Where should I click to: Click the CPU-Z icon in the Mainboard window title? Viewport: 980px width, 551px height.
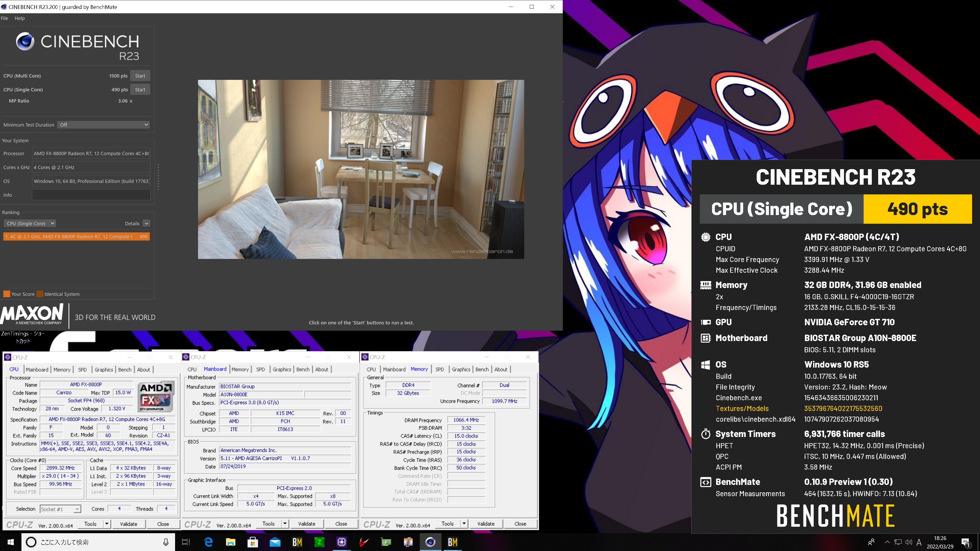[186, 357]
